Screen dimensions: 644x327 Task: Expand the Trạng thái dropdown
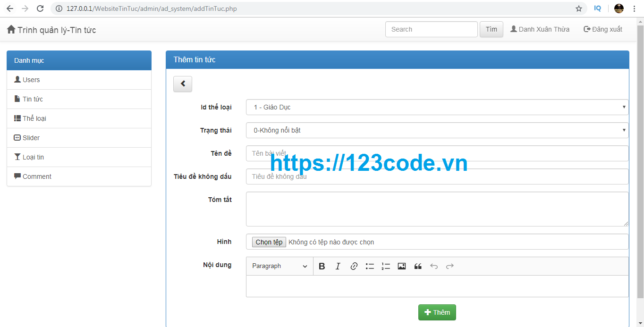click(437, 130)
